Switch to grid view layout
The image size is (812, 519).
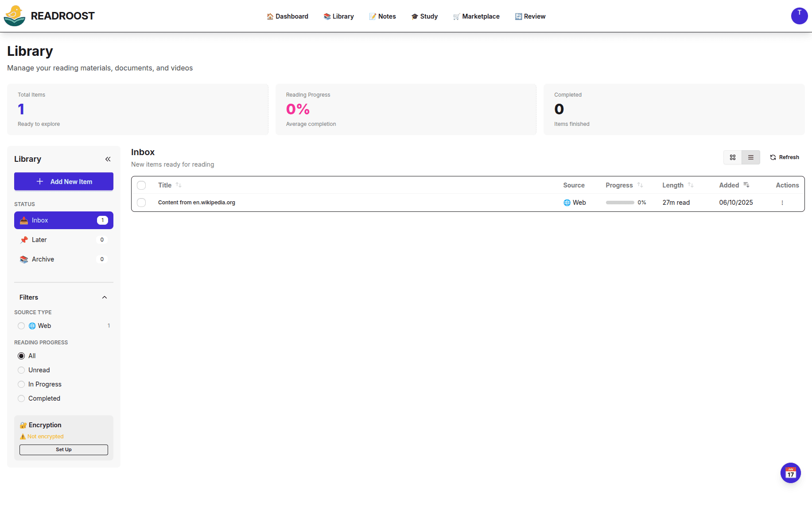point(733,157)
